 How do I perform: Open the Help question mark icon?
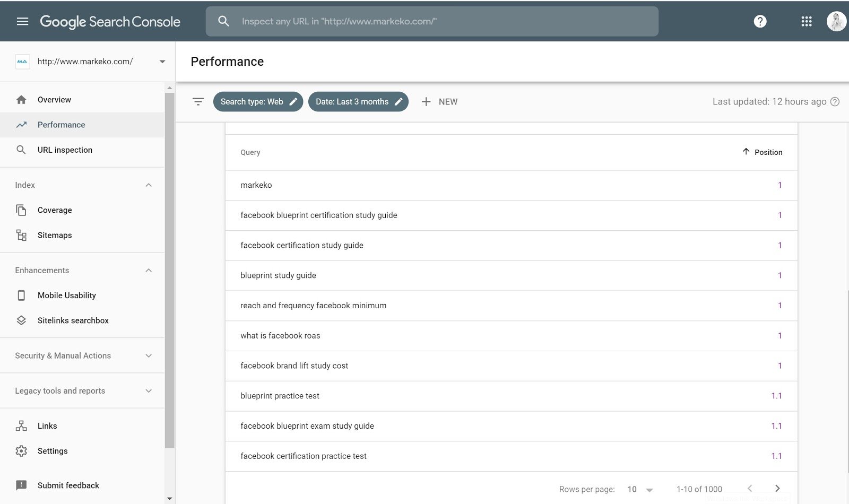[760, 21]
